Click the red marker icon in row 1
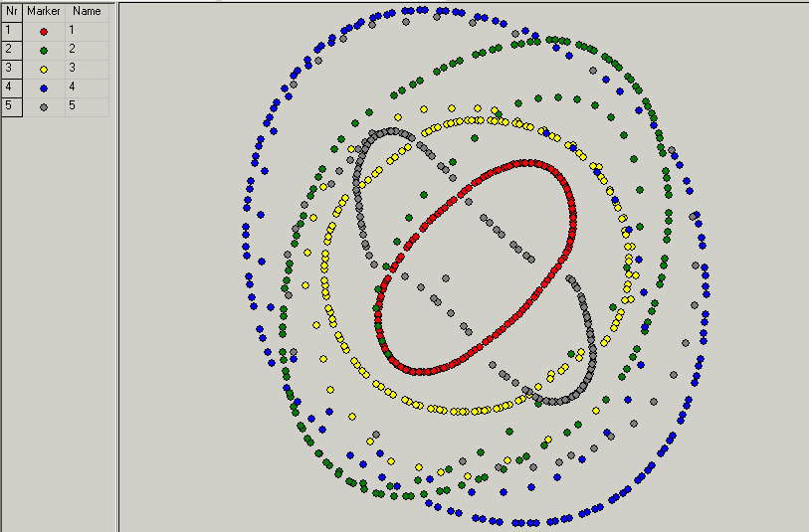 coord(44,31)
